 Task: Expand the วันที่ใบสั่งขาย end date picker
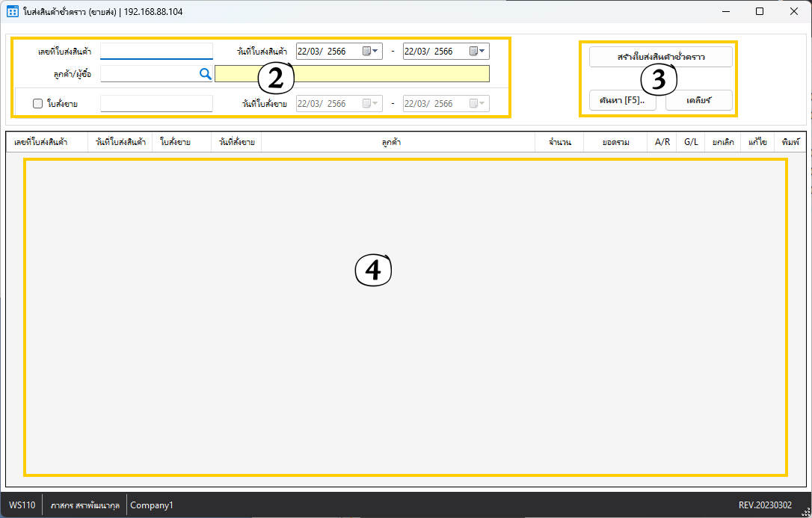[x=478, y=104]
